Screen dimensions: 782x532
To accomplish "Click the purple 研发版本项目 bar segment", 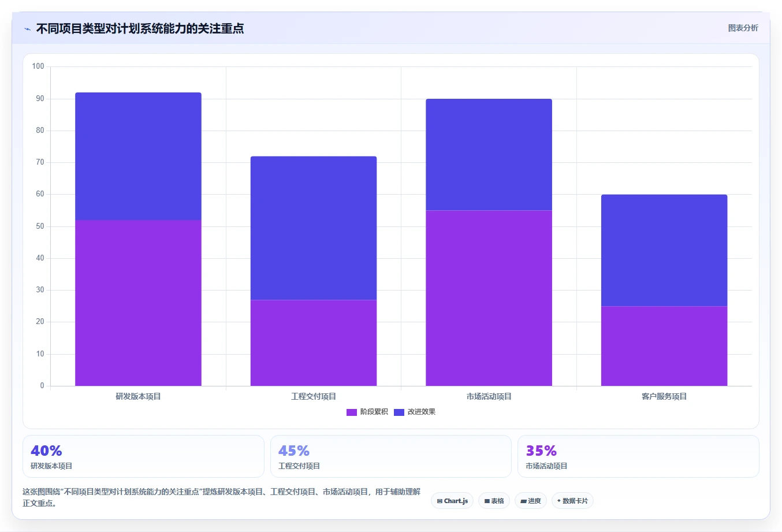I will [138, 303].
